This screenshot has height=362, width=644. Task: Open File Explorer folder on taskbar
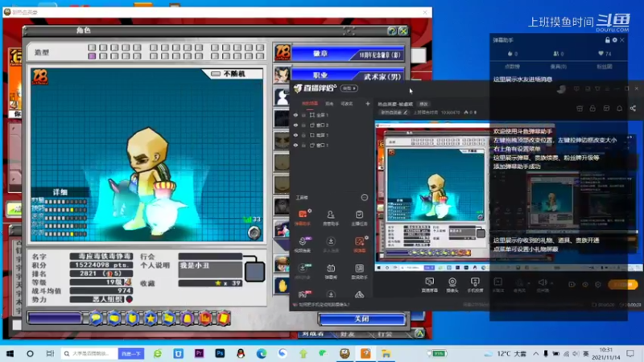386,353
